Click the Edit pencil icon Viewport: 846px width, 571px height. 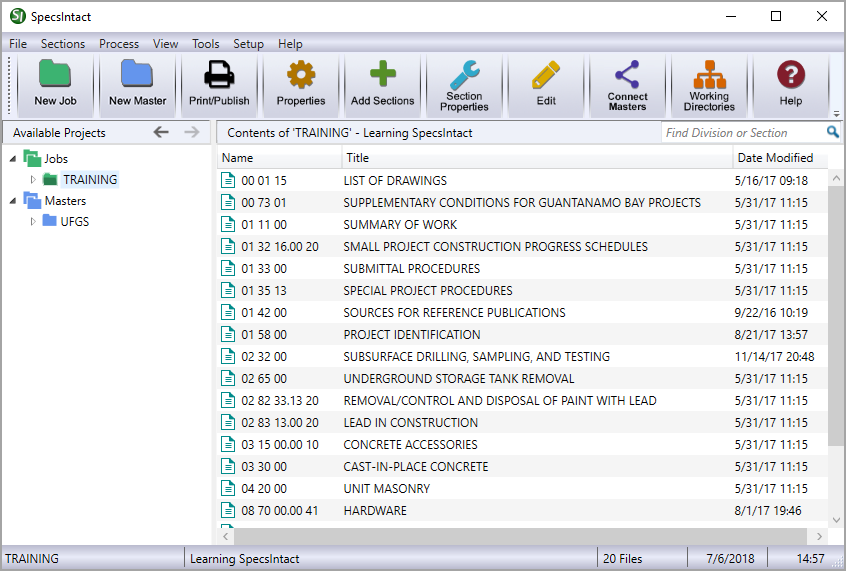[545, 74]
